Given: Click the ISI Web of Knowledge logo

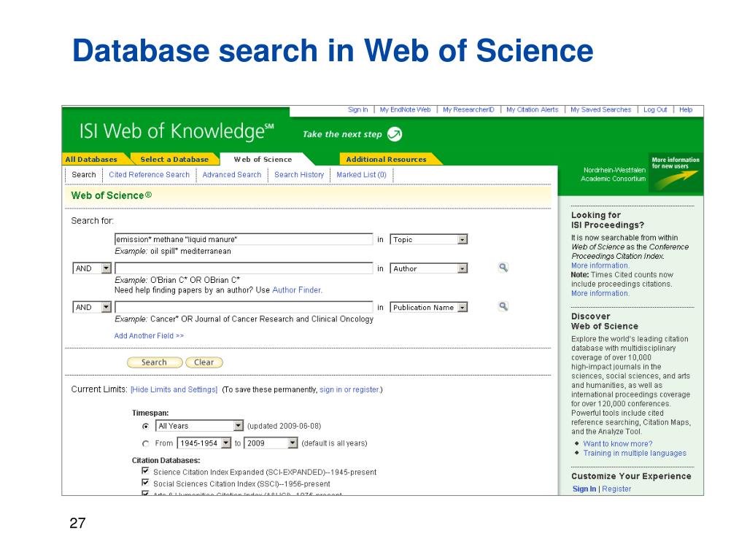Looking at the screenshot, I should [x=177, y=131].
